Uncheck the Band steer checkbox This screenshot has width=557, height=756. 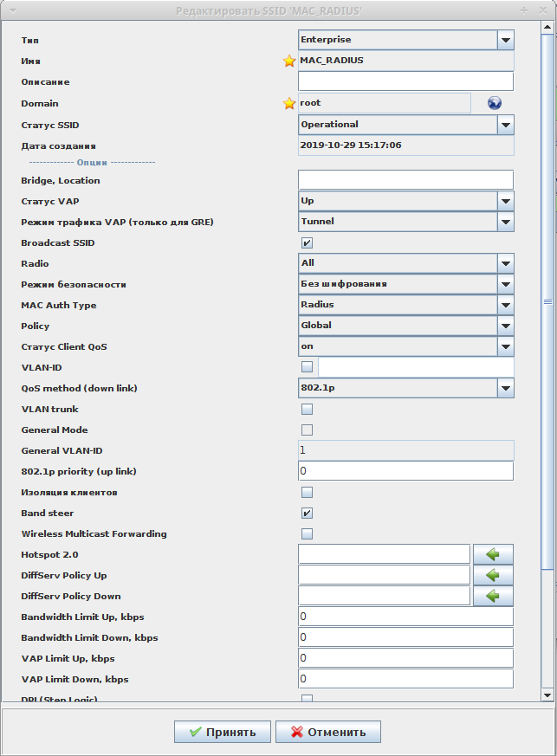coord(307,513)
